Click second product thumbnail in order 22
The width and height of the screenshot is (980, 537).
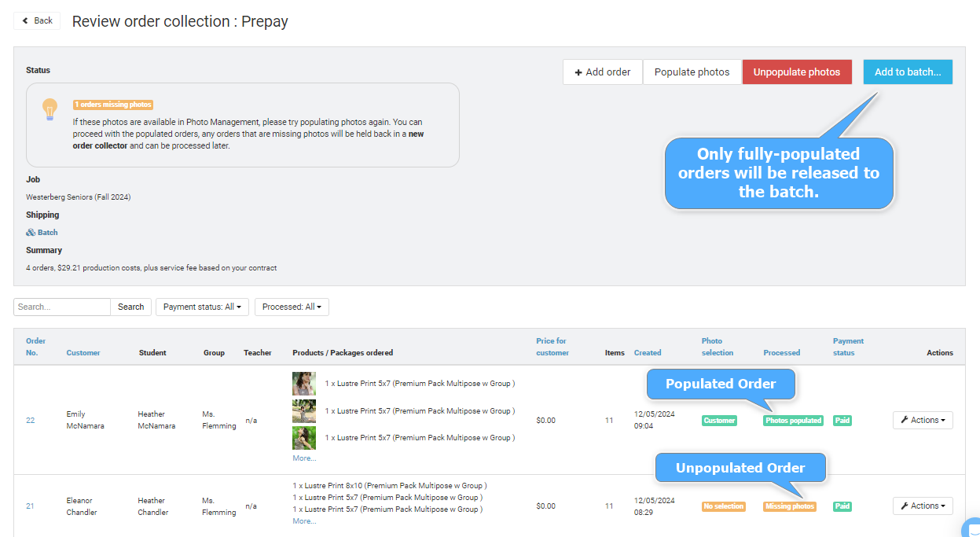point(304,410)
